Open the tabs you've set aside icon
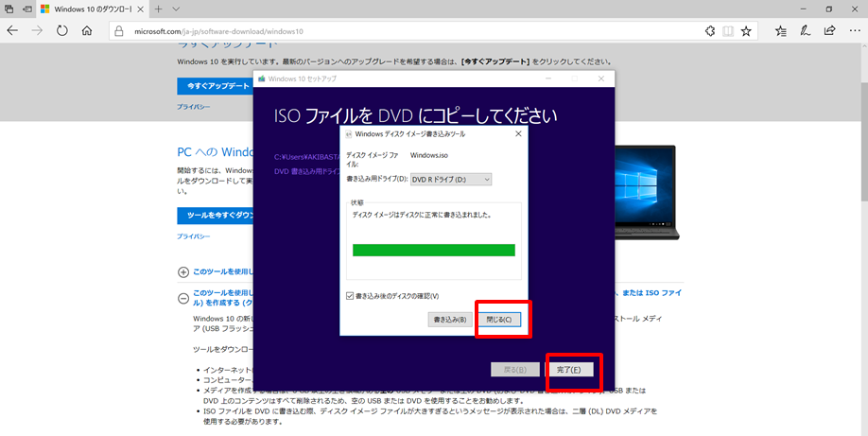 pos(9,9)
